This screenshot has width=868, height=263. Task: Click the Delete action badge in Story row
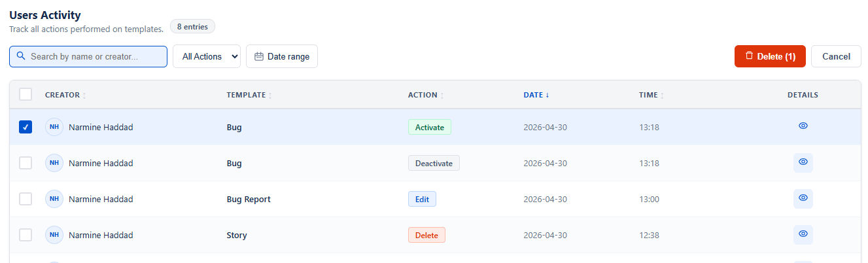click(x=426, y=235)
